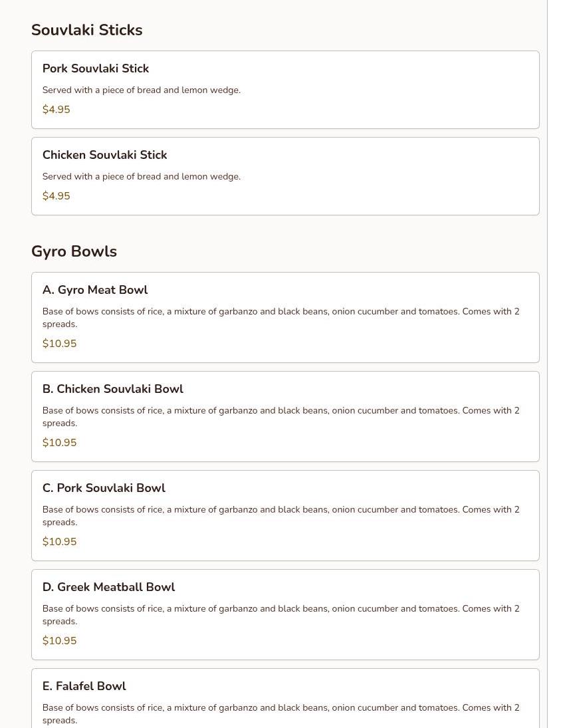This screenshot has height=728, width=561.
Task: Click the Chicken Souvlaki Stick description text
Action: (x=141, y=177)
